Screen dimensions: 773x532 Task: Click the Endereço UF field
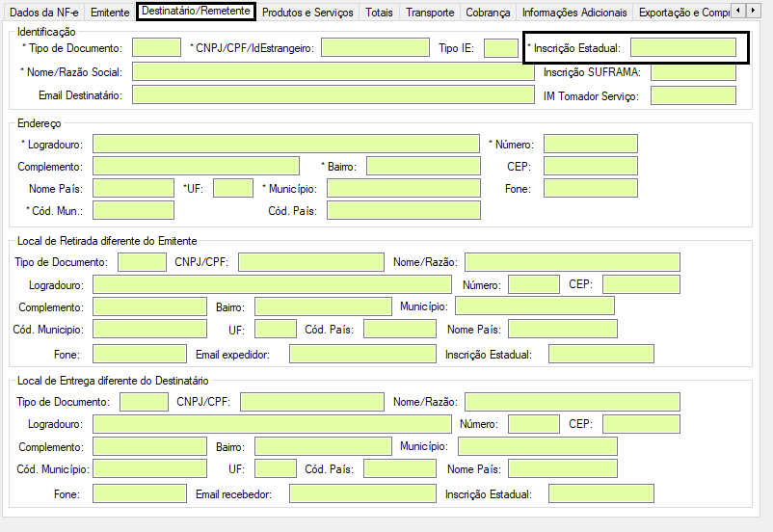233,188
